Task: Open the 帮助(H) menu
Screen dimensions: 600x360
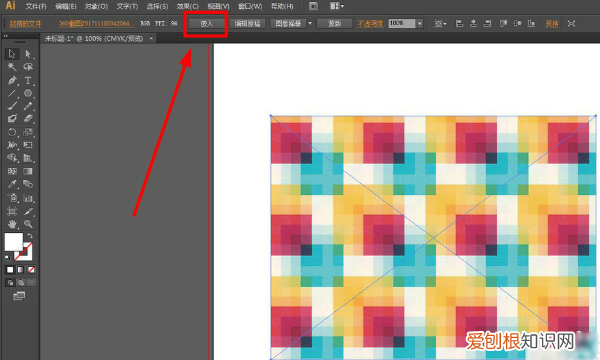Action: pos(282,7)
